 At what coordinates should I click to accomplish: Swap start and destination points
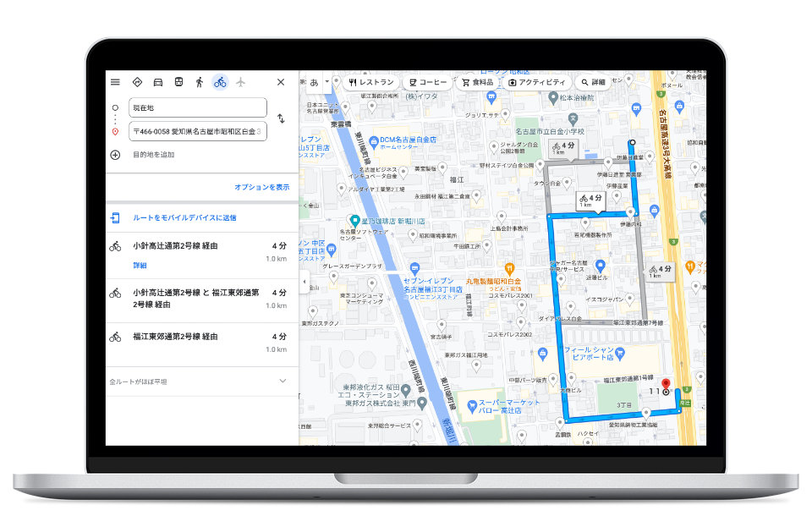[x=281, y=119]
